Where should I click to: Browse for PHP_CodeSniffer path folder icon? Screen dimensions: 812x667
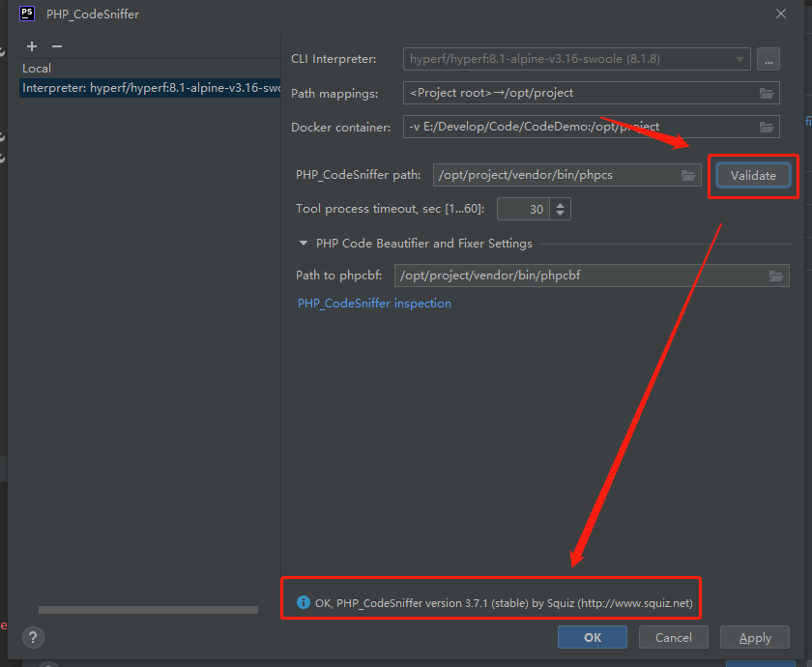[687, 175]
